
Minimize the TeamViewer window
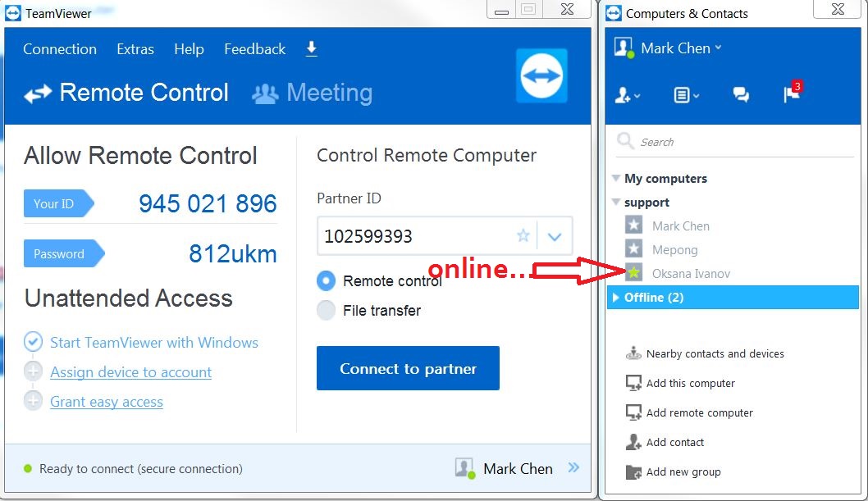click(501, 11)
